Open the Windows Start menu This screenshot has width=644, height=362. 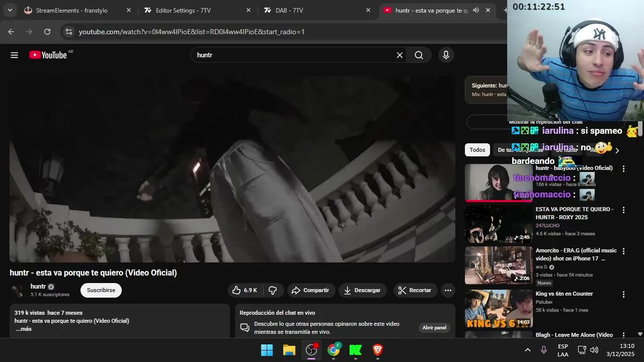[267, 350]
